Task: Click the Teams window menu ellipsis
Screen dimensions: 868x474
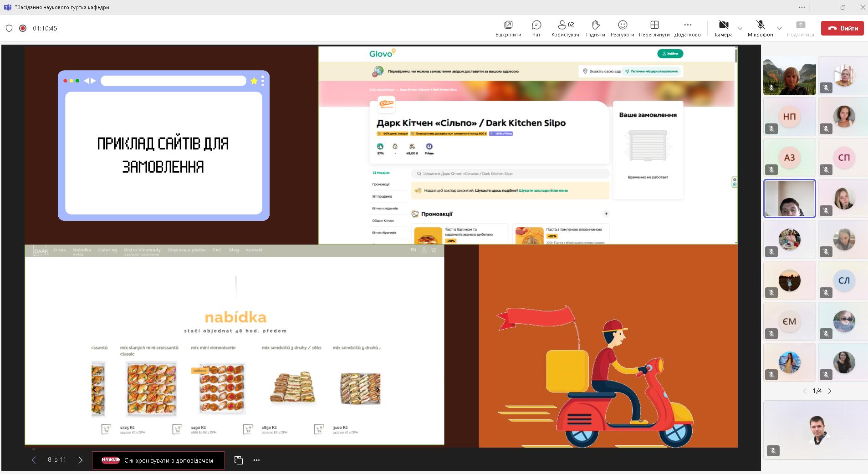Action: tap(802, 7)
